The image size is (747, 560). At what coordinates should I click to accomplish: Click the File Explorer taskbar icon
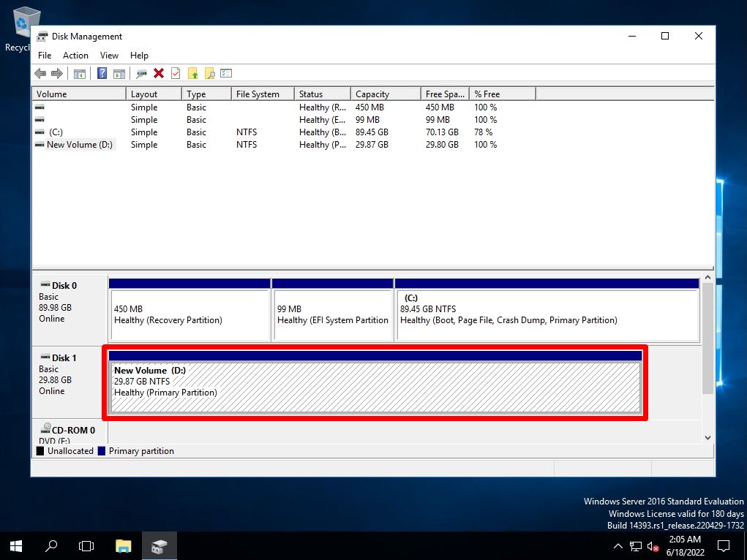[x=124, y=545]
